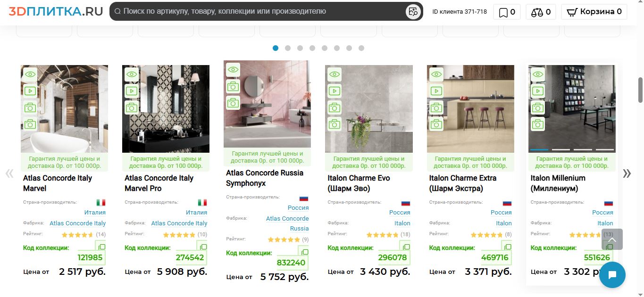644x297 pixels.
Task: Open Italon Millenium (Миллениум) title
Action: [558, 183]
